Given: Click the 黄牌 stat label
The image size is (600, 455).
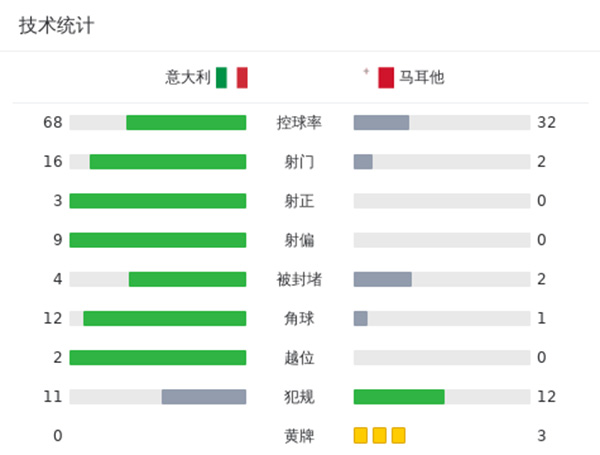Looking at the screenshot, I should pyautogui.click(x=299, y=436).
